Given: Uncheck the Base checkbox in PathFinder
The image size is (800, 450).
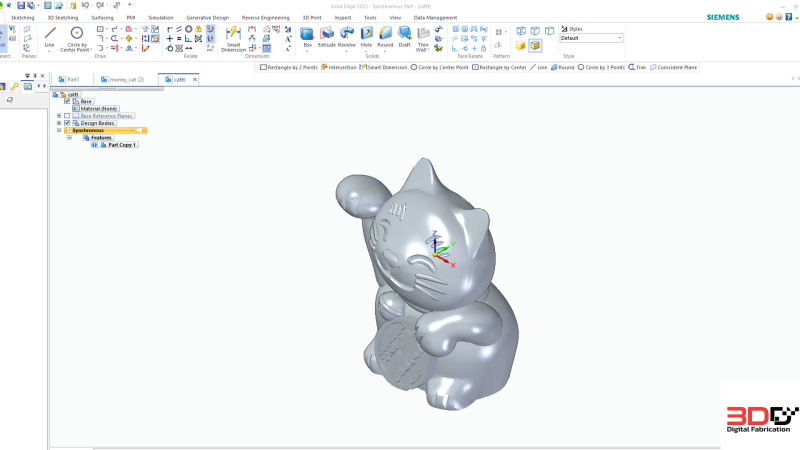Looking at the screenshot, I should click(x=67, y=101).
